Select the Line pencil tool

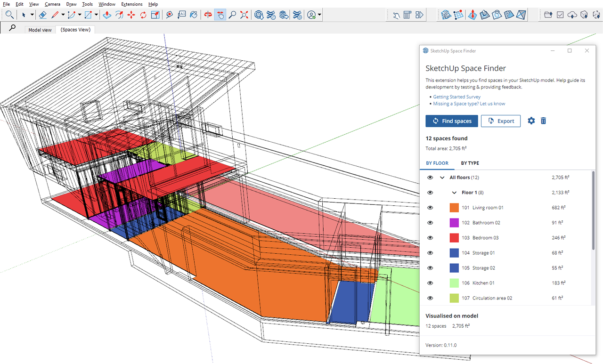[55, 15]
